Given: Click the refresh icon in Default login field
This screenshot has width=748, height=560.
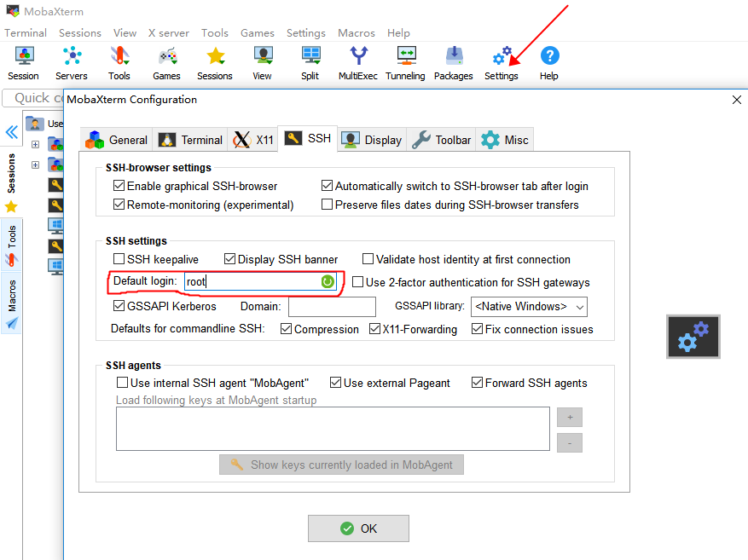Looking at the screenshot, I should coord(328,281).
